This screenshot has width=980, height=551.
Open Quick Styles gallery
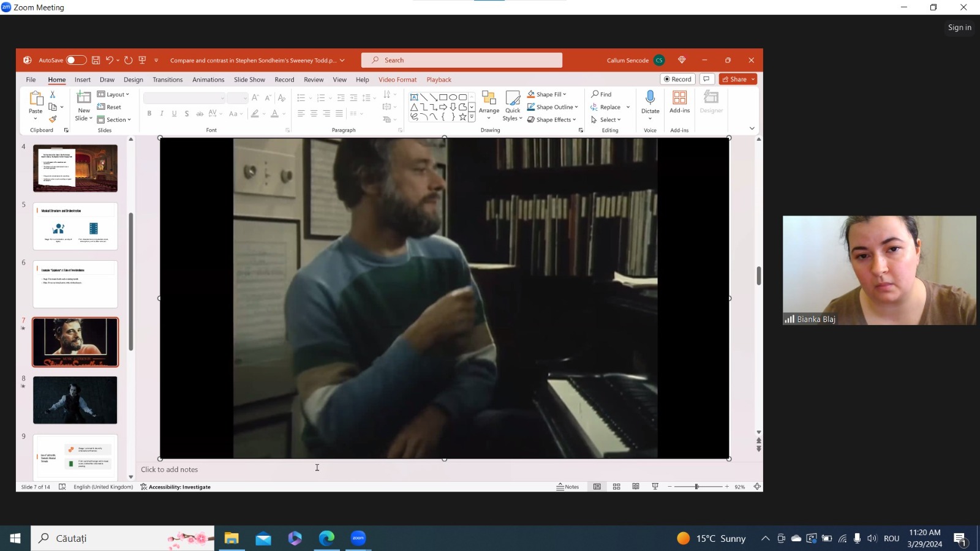point(513,105)
